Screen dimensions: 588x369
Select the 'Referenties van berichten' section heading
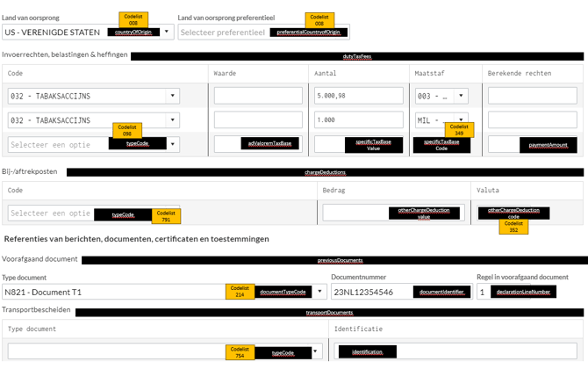[137, 239]
